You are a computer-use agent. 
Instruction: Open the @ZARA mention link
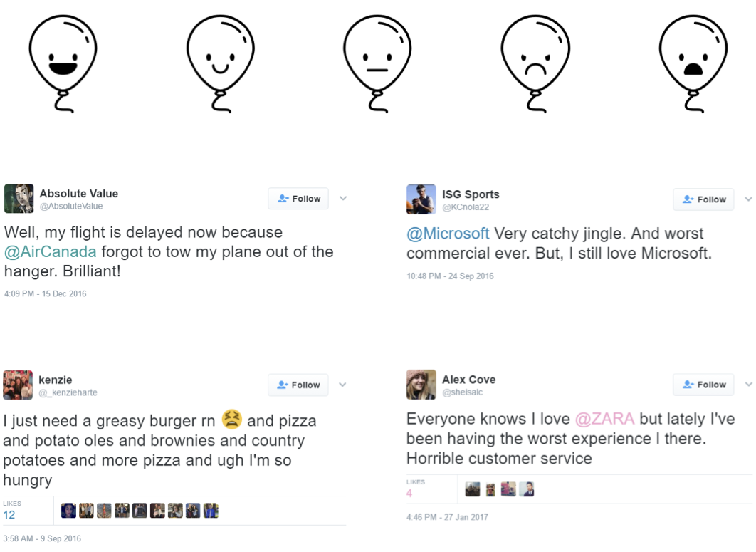(x=604, y=419)
